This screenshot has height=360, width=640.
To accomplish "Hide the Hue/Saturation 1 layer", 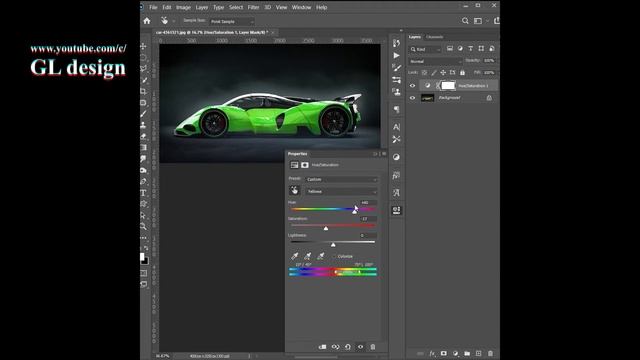I will pos(412,86).
